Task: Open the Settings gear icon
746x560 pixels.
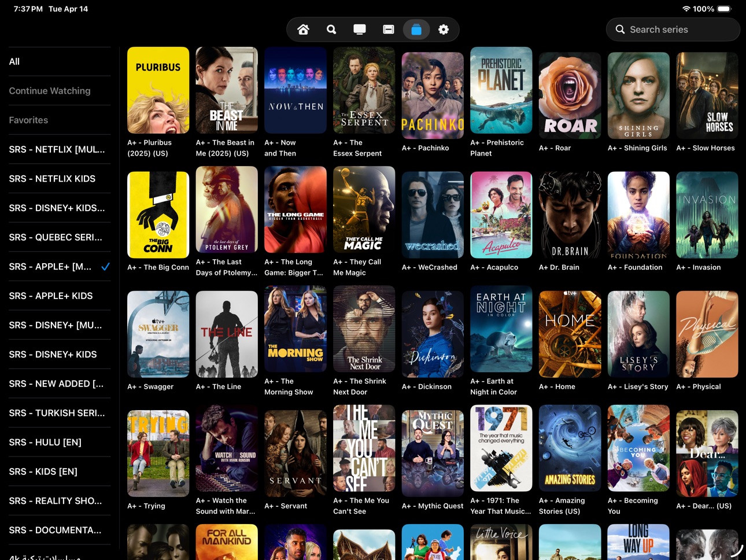Action: coord(444,30)
